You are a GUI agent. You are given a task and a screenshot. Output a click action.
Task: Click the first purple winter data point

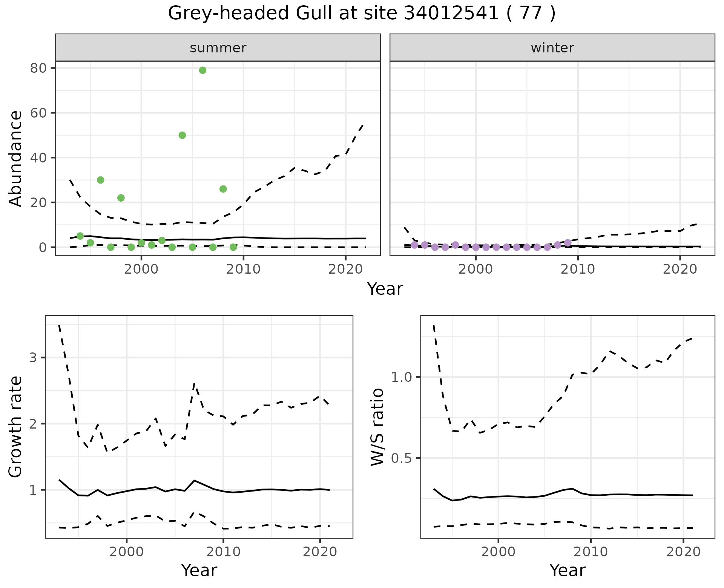pos(414,245)
